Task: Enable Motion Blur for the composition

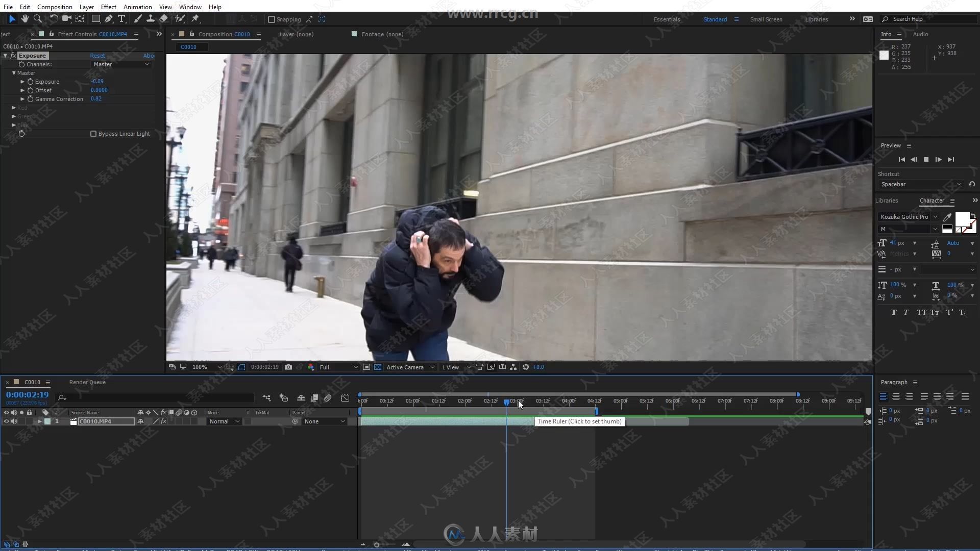Action: (328, 398)
